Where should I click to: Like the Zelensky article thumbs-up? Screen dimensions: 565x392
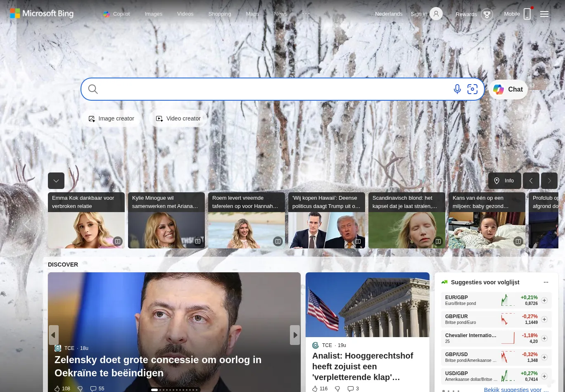(x=58, y=389)
